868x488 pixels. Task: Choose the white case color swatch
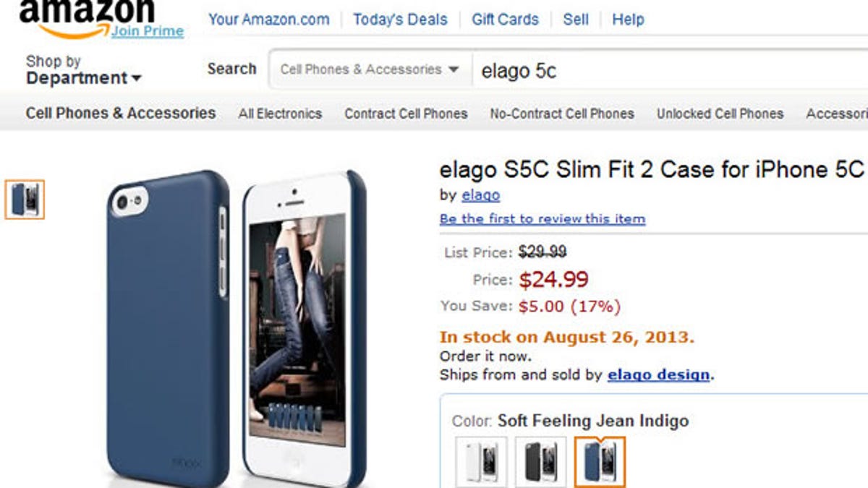[481, 461]
